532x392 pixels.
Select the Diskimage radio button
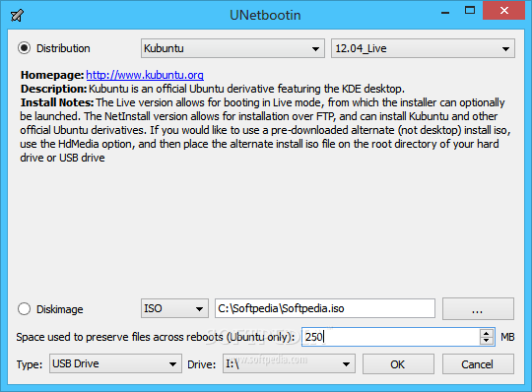click(24, 309)
